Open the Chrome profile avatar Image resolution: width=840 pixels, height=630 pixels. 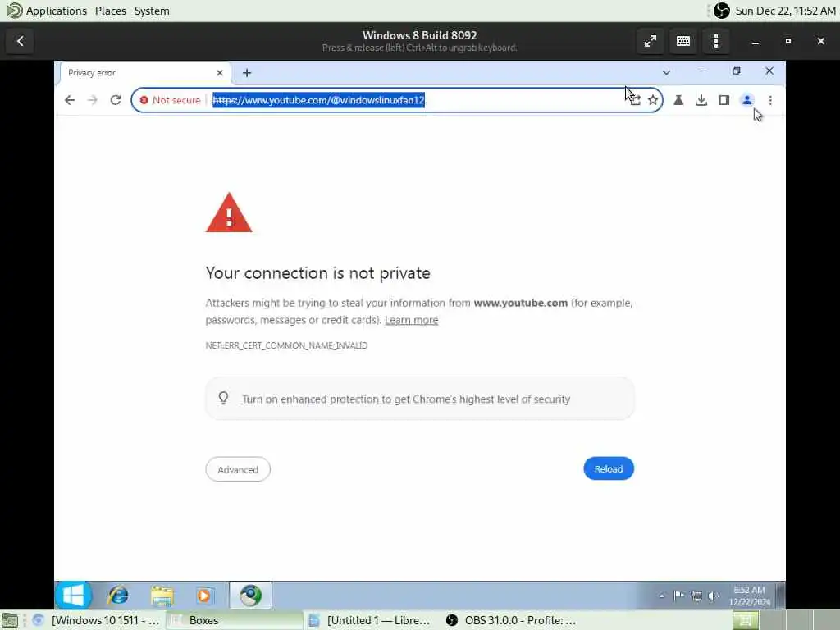coord(746,100)
